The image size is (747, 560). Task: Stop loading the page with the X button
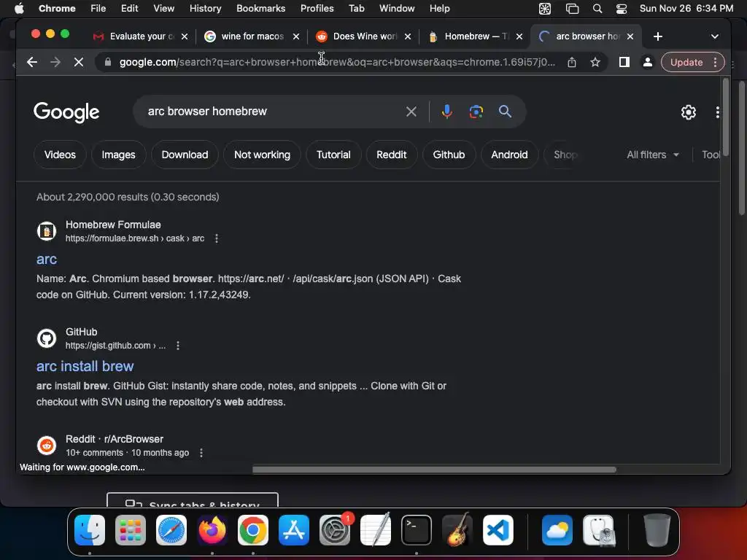pos(79,62)
